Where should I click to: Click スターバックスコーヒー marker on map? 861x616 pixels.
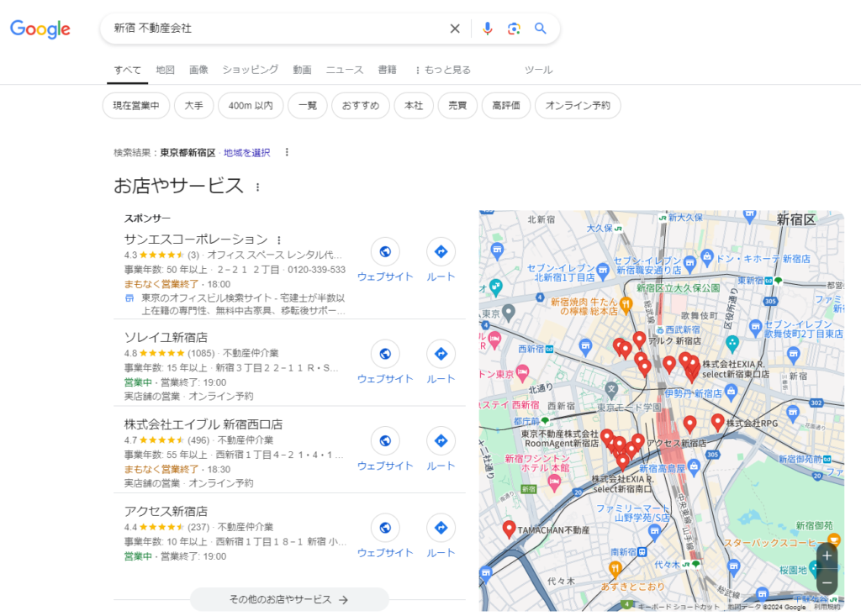click(x=833, y=540)
